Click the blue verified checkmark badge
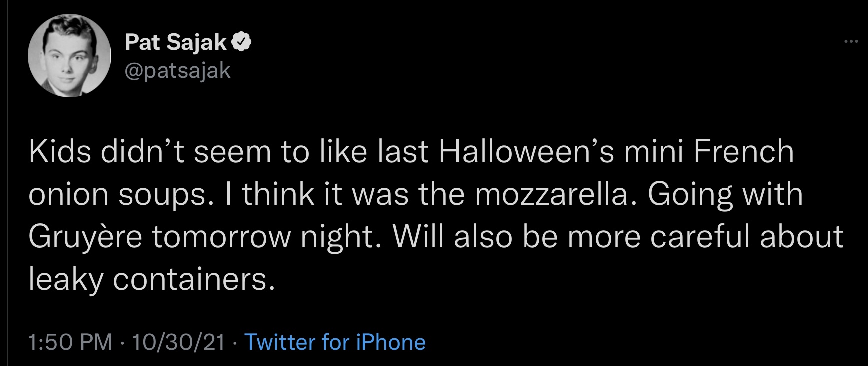The image size is (868, 366). (x=243, y=42)
